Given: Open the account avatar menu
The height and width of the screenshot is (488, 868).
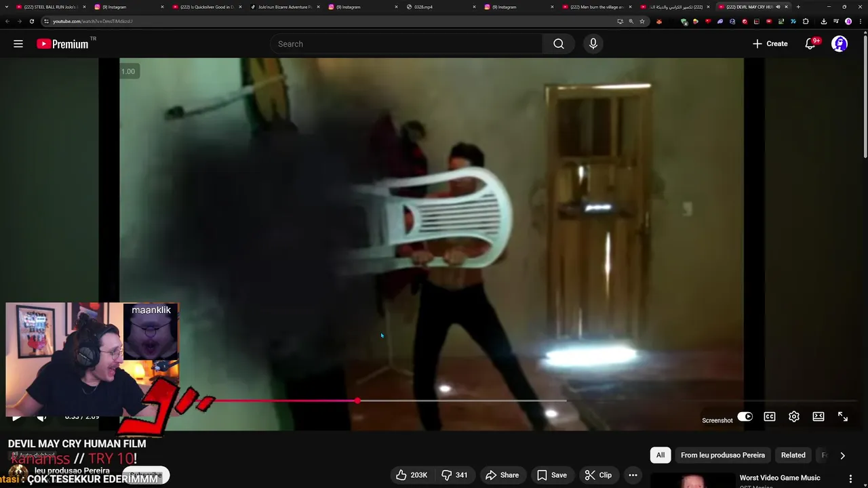Looking at the screenshot, I should [840, 44].
